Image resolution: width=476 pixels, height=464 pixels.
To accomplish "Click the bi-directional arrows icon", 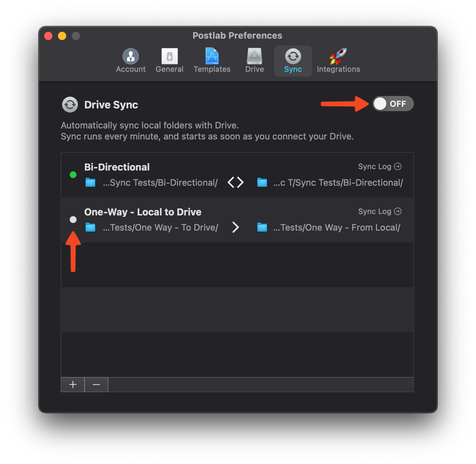I will coord(236,182).
